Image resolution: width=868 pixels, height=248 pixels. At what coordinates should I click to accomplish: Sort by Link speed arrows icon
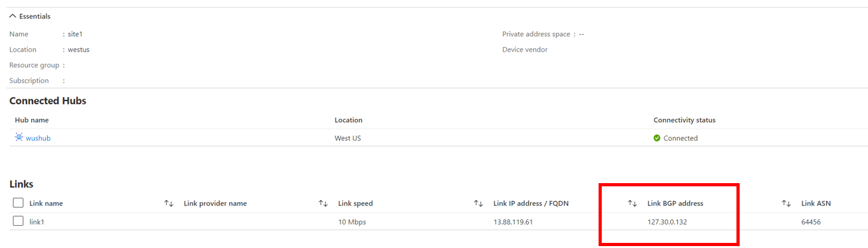tap(478, 203)
